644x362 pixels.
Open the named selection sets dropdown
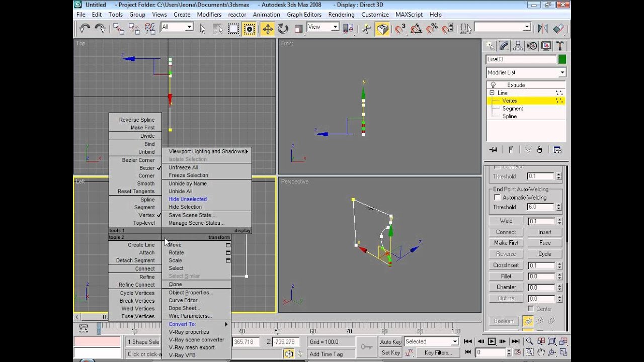[x=503, y=27]
